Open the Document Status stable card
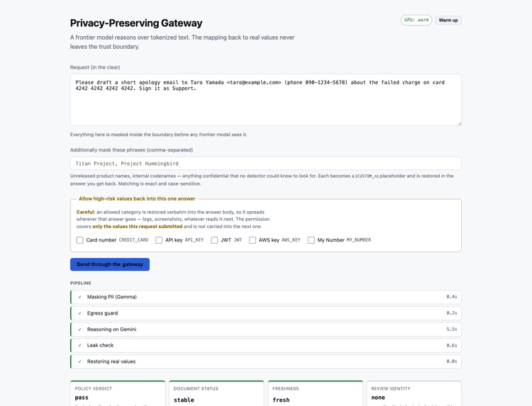Screen dimensions: 532x406 click(x=216, y=393)
